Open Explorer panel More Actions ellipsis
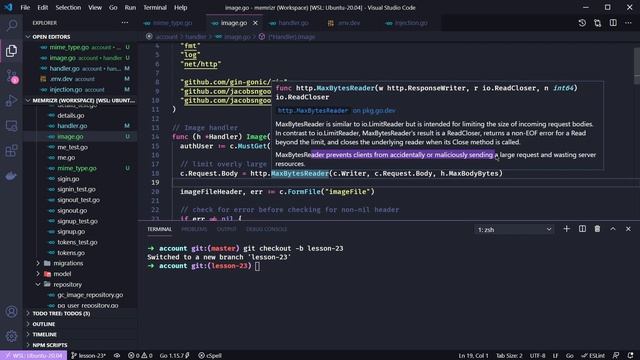 tap(125, 23)
